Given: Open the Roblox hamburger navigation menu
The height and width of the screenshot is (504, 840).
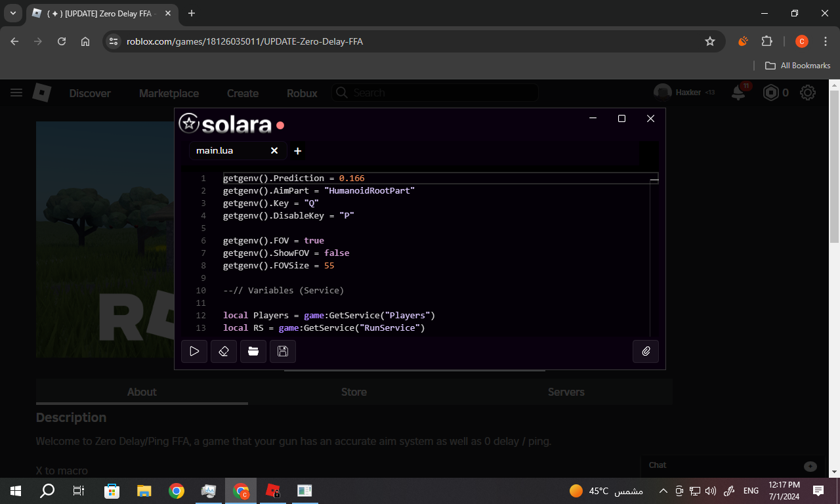Looking at the screenshot, I should tap(16, 93).
